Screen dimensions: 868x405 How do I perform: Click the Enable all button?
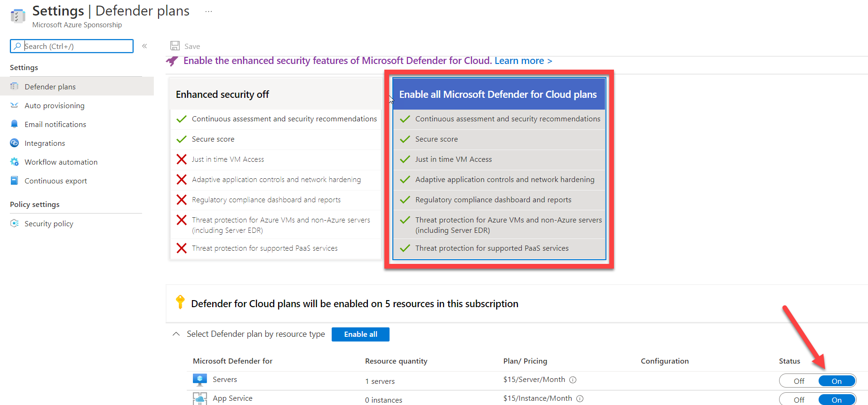tap(360, 334)
